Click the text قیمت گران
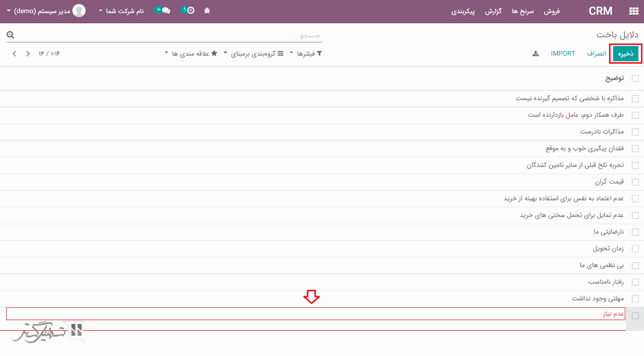Viewport: 644px width, 356px height. [609, 182]
